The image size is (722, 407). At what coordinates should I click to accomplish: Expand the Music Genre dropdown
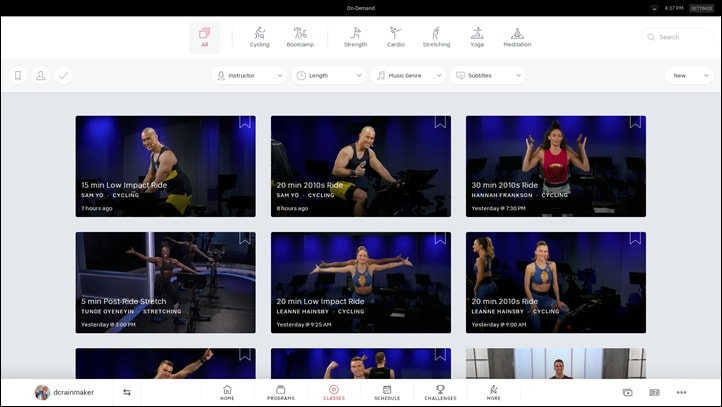408,76
